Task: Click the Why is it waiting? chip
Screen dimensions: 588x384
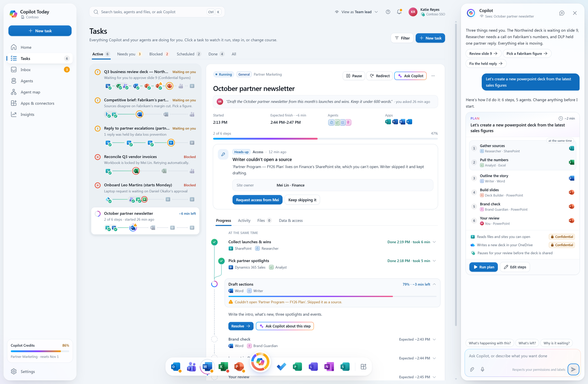Action: click(x=556, y=343)
